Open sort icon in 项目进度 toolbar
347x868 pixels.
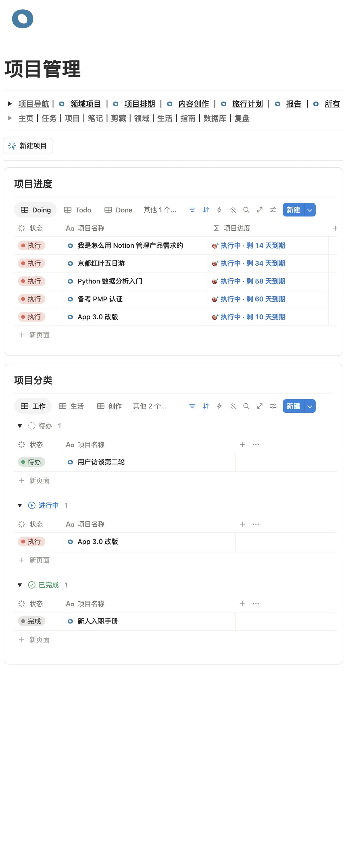click(205, 210)
